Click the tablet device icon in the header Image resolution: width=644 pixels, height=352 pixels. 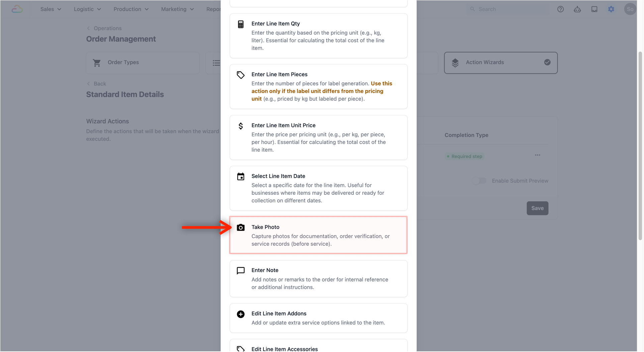coord(594,9)
